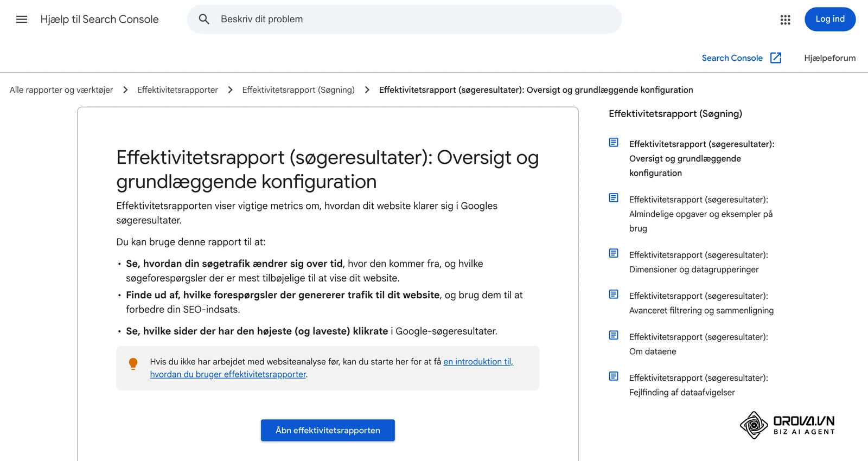Click document icon for Dimensioner og datagrupperinger
The image size is (868, 461).
click(614, 253)
